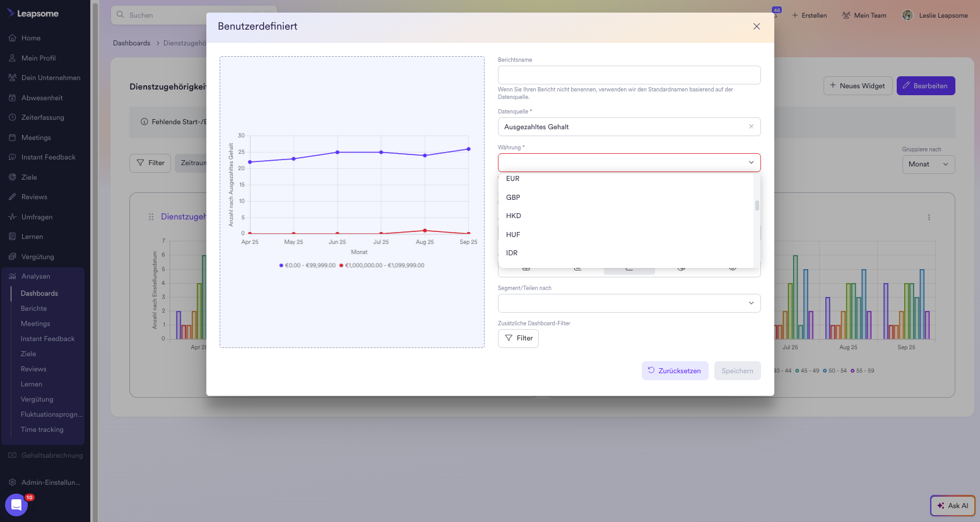Click the Vergütung icon in sidebar
The image size is (980, 522).
coord(12,257)
